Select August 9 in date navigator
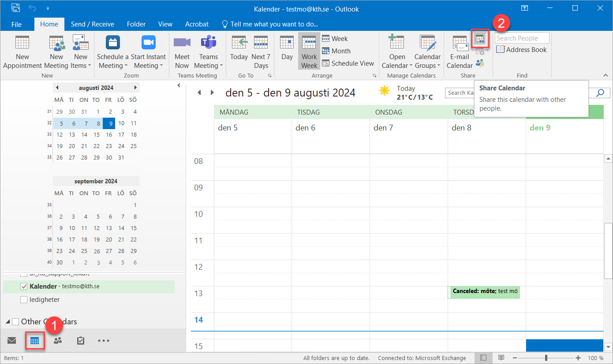The height and width of the screenshot is (364, 613). coord(109,123)
